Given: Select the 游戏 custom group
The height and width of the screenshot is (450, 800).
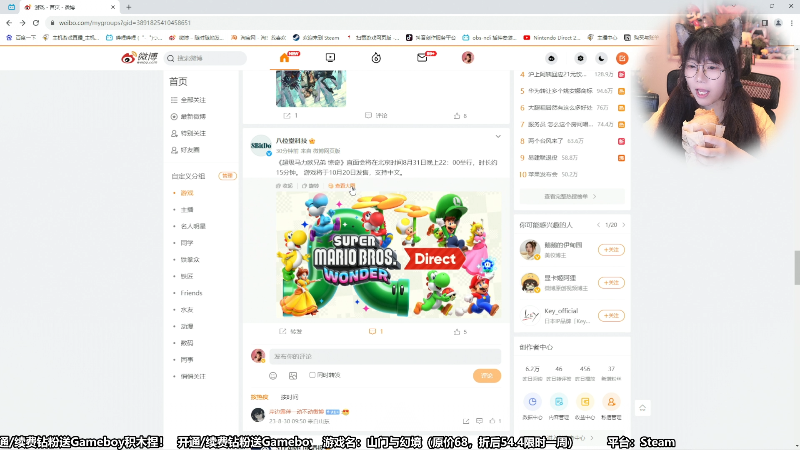Looking at the screenshot, I should coord(187,193).
